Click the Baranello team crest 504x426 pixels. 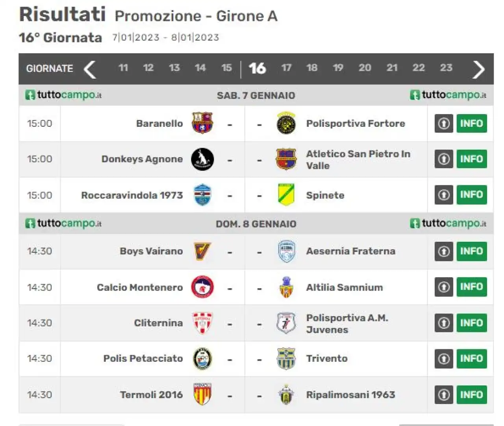pos(202,123)
